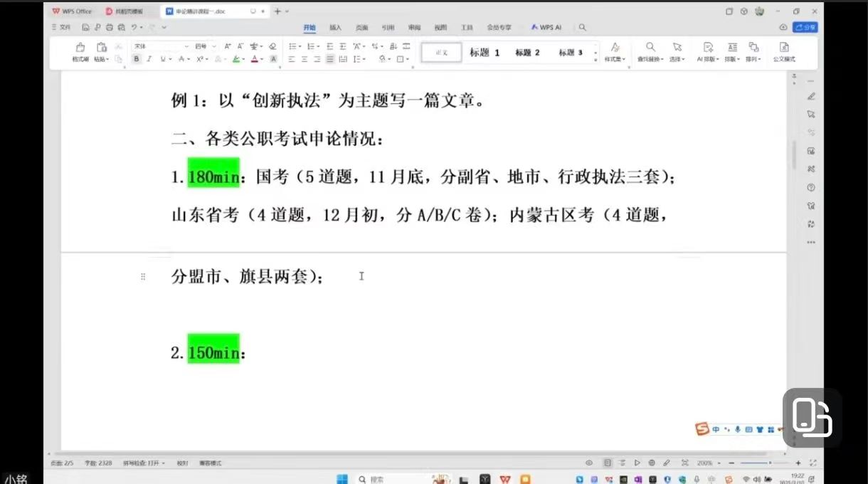The height and width of the screenshot is (484, 868).
Task: Click the clear formatting eraser icon
Action: pos(272,46)
